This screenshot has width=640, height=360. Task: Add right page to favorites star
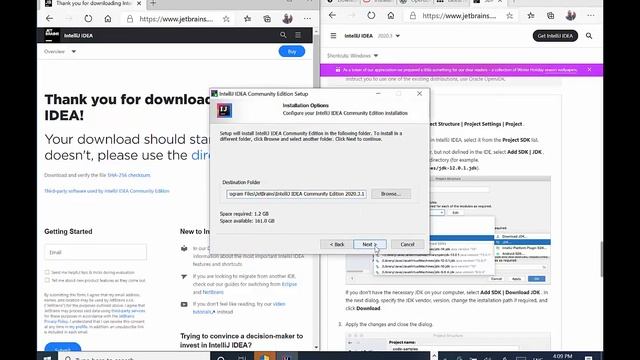click(509, 16)
